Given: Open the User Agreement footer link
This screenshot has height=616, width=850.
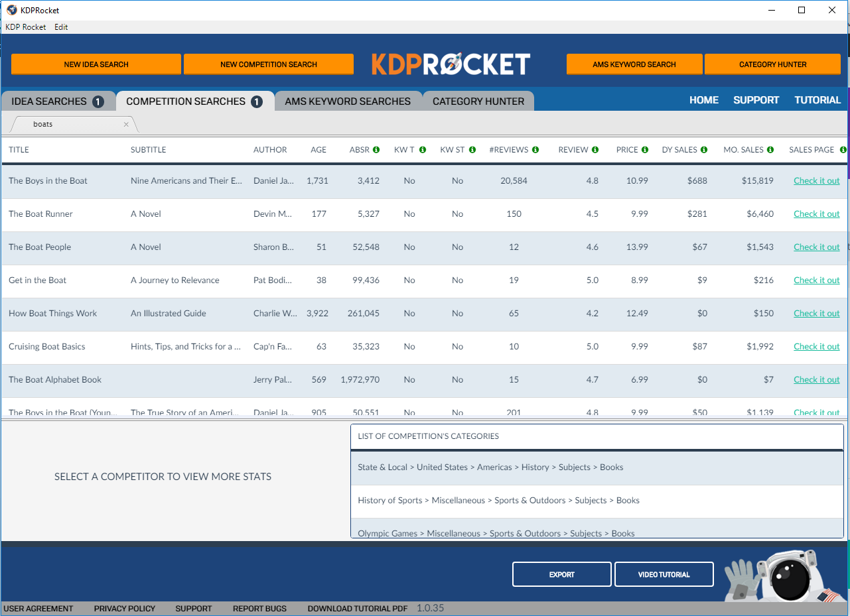Looking at the screenshot, I should tap(38, 609).
